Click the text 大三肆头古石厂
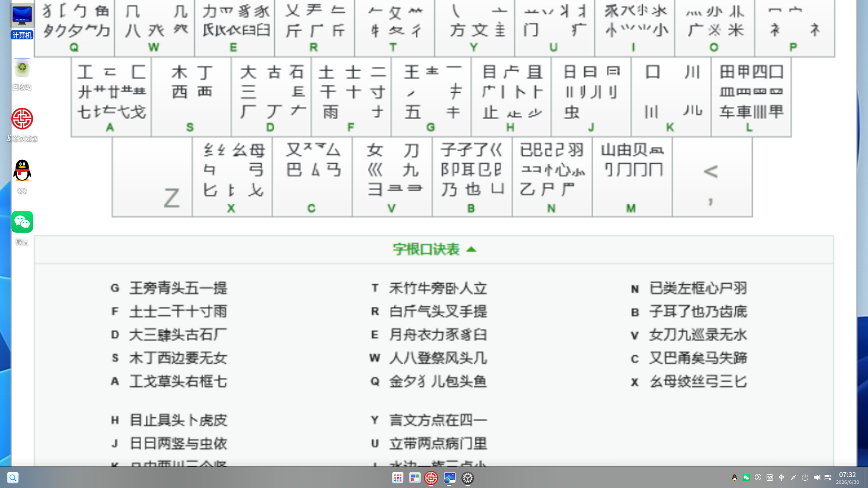Image resolution: width=868 pixels, height=488 pixels. pos(178,335)
